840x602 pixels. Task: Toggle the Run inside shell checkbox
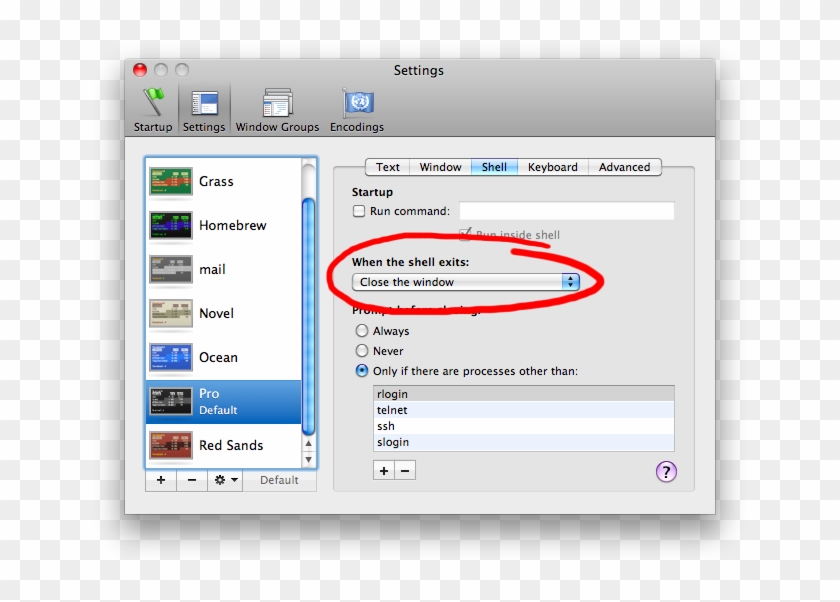[465, 234]
